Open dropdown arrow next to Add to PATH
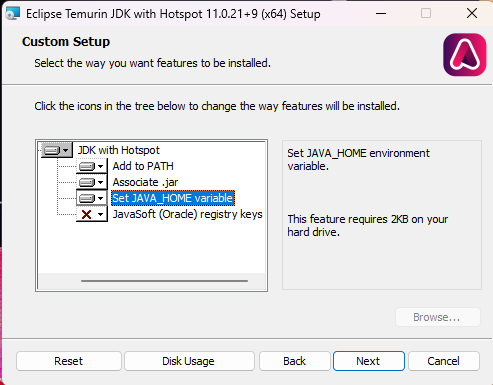This screenshot has width=493, height=385. click(x=101, y=166)
